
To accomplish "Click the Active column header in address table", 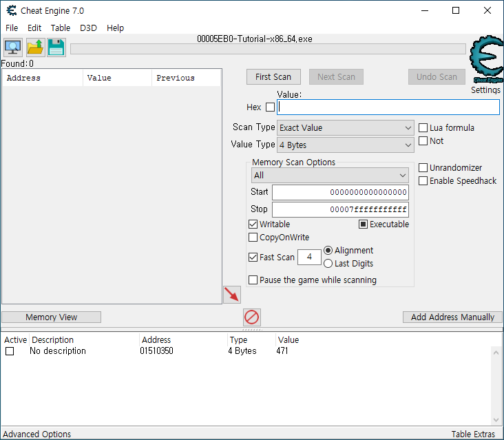I will click(x=15, y=339).
